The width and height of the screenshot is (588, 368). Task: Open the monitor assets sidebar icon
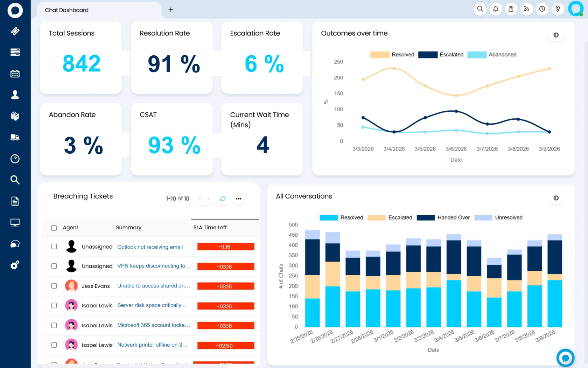pyautogui.click(x=15, y=222)
